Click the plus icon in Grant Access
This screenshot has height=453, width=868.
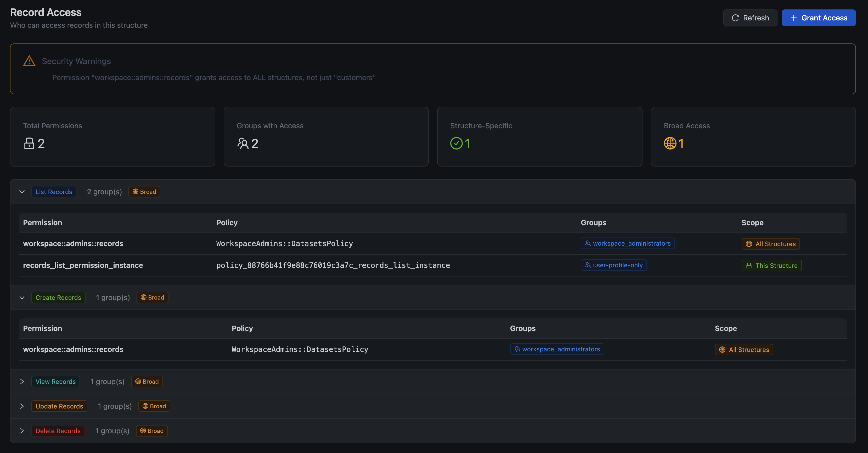[793, 18]
